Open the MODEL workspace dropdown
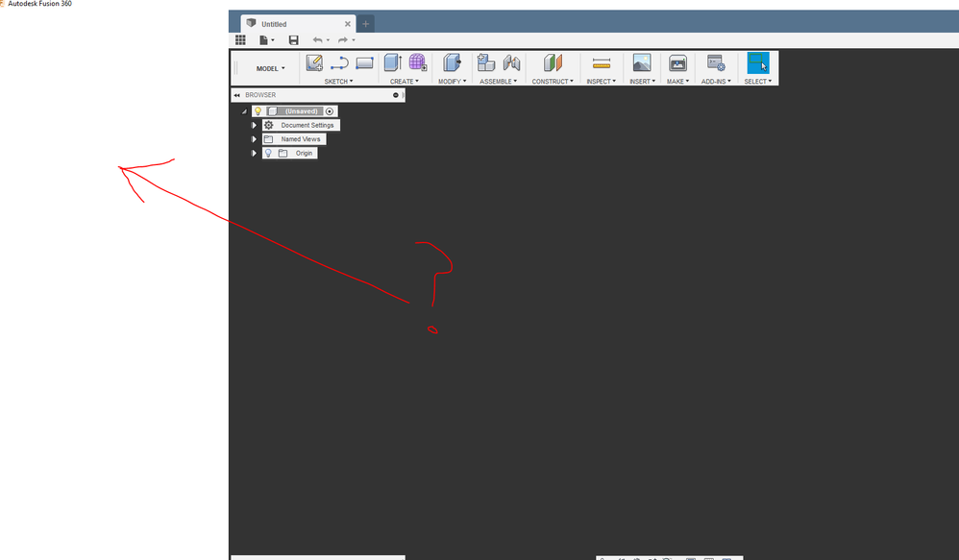The width and height of the screenshot is (959, 560). [270, 68]
